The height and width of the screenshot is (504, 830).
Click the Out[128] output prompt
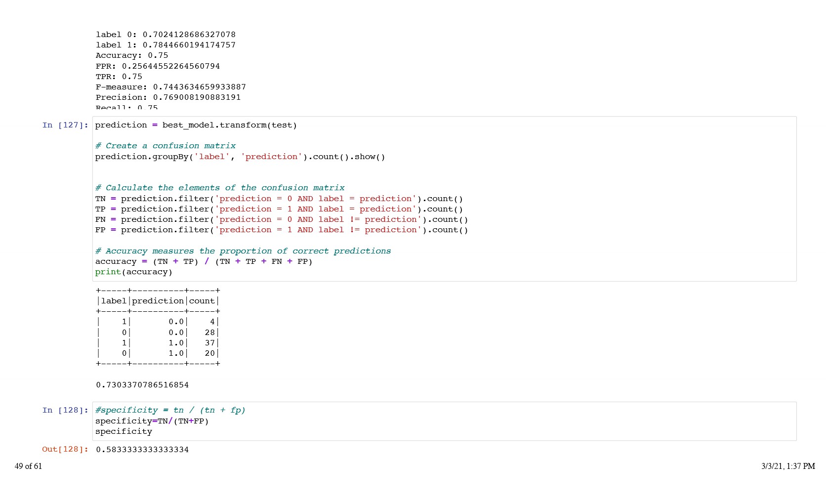(x=65, y=449)
